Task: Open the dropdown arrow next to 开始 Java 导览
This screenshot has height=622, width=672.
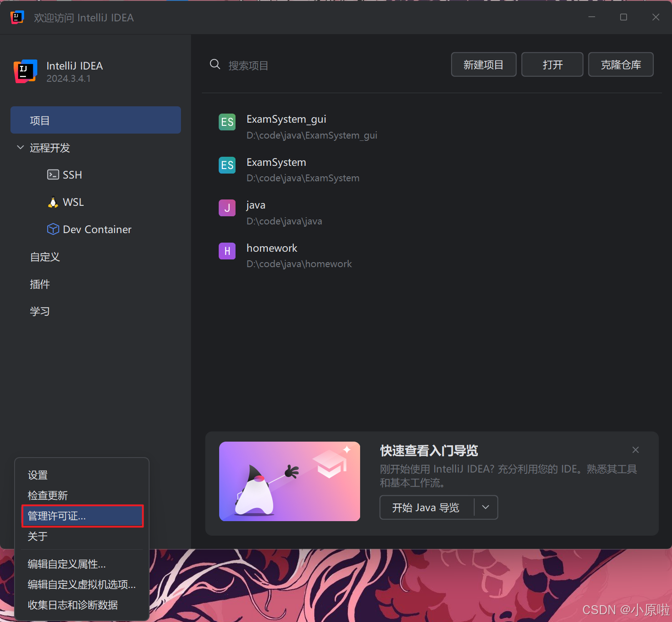Action: [486, 507]
